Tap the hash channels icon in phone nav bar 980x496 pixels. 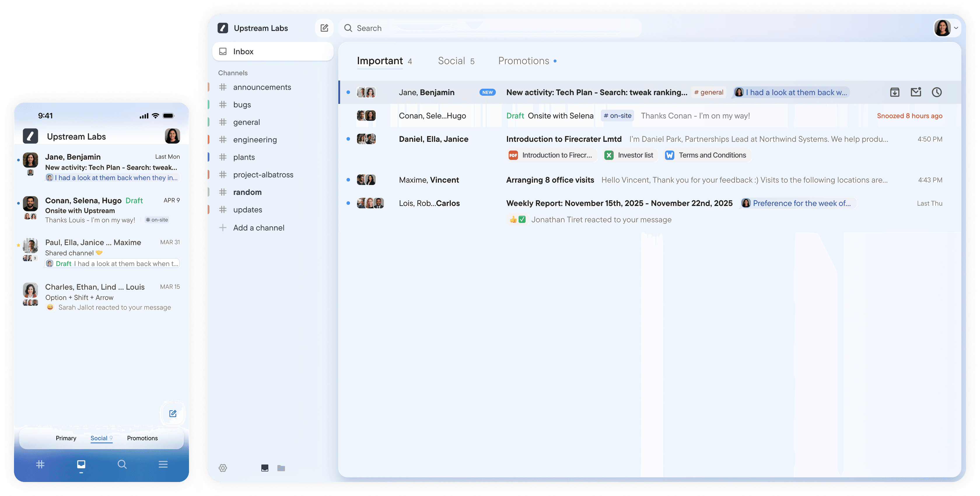point(40,464)
